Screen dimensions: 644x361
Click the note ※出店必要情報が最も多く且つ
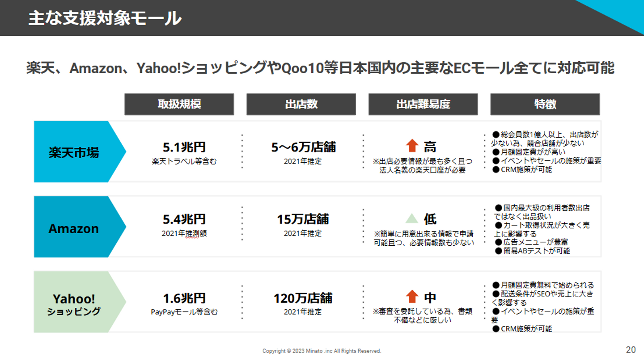423,161
